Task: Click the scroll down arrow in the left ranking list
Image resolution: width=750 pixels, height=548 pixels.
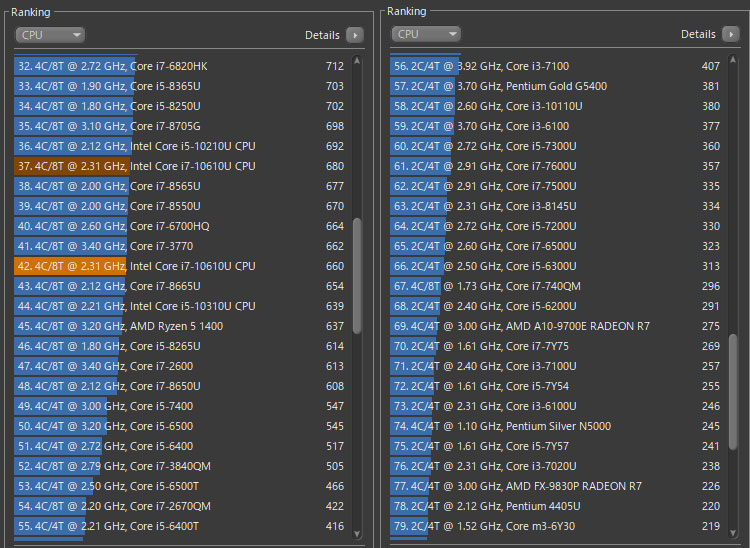Action: click(x=357, y=534)
